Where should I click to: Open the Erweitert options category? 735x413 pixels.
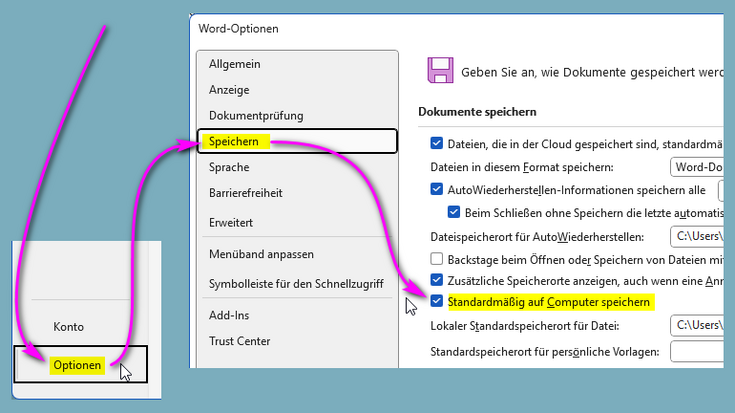[x=231, y=222]
